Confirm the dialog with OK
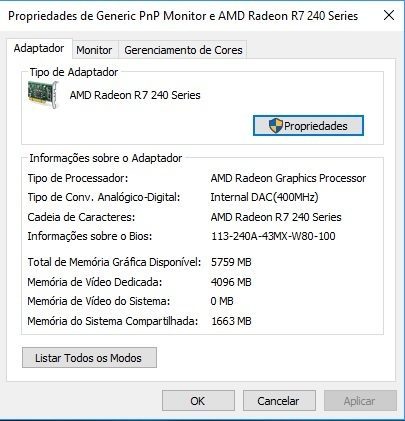This screenshot has height=421, width=405. pyautogui.click(x=198, y=401)
